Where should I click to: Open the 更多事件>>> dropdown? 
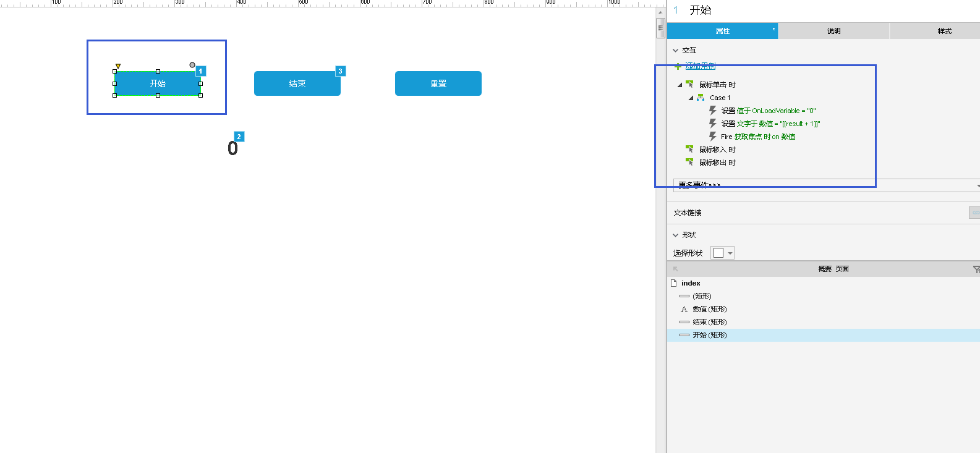(825, 185)
